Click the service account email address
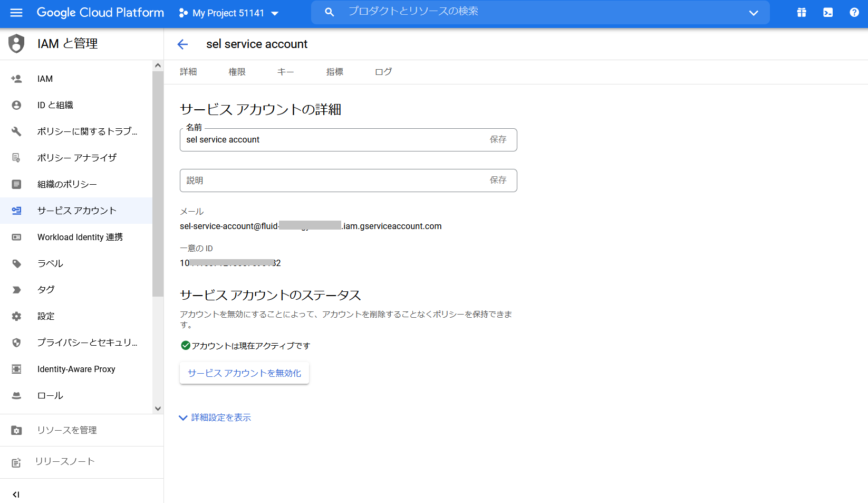Screen dimensions: 868x503 tap(311, 226)
